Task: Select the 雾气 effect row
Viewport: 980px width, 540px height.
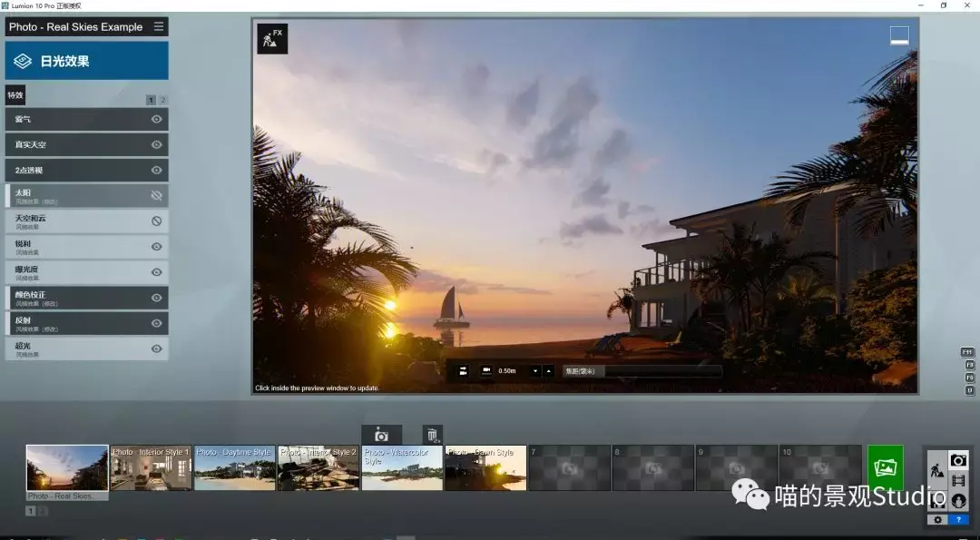Action: point(87,119)
